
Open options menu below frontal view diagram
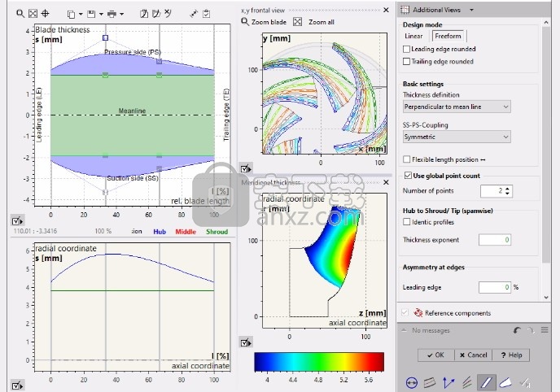point(246,168)
